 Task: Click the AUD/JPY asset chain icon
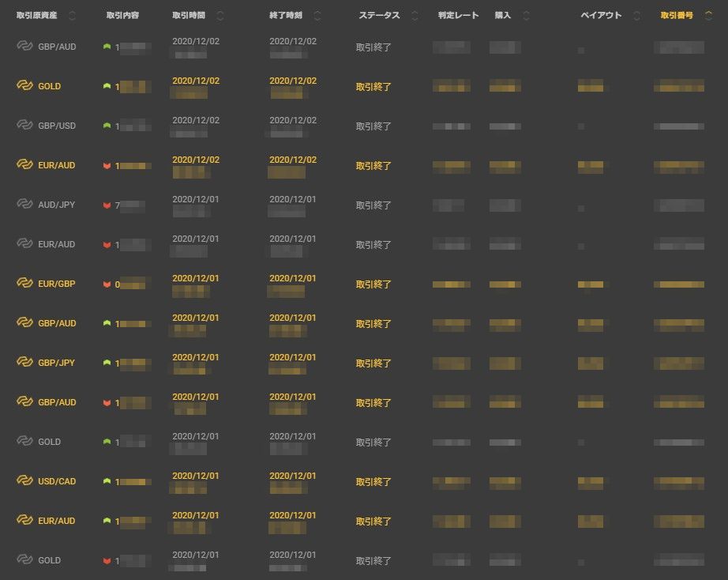pos(24,205)
